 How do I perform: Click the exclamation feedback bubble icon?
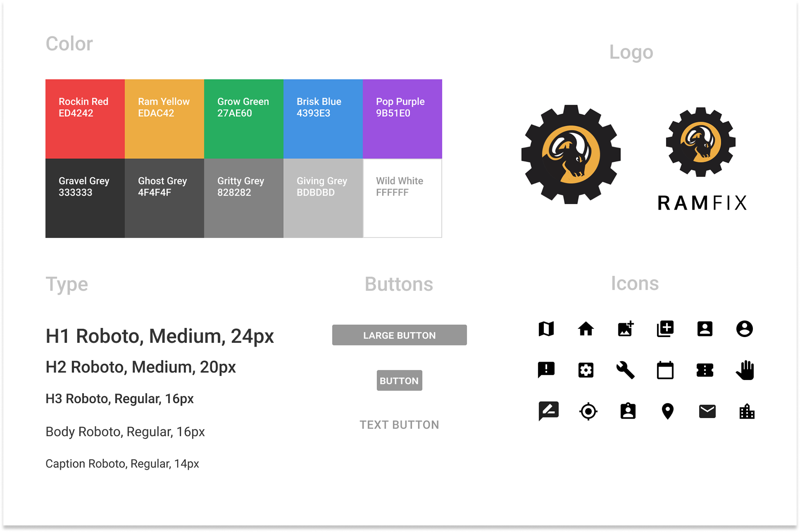click(546, 370)
